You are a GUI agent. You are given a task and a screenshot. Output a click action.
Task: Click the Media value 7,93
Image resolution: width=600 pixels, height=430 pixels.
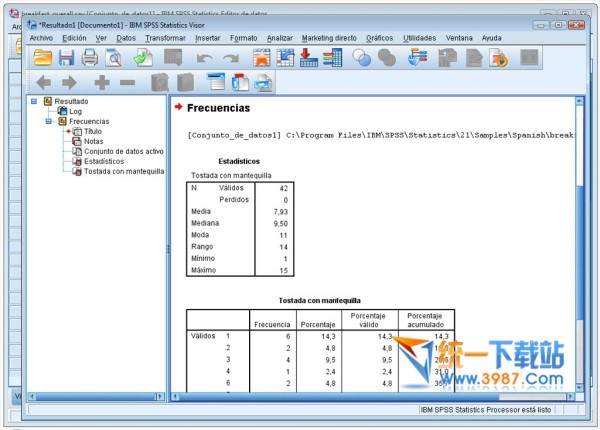point(280,212)
